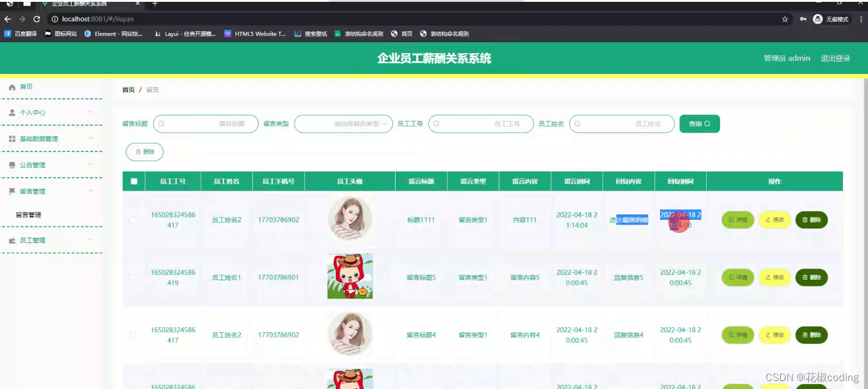Image resolution: width=868 pixels, height=389 pixels.
Task: Expand 基础数据管理 sidebar menu
Action: [x=51, y=139]
